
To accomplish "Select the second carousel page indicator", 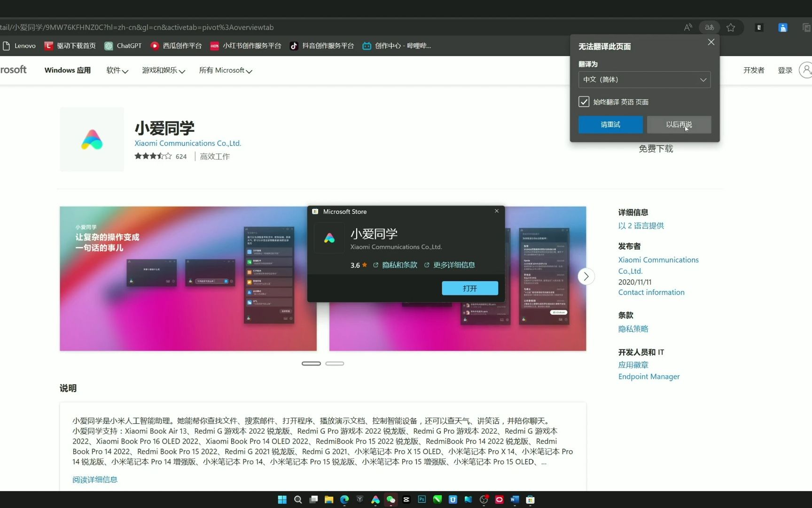I will [x=335, y=364].
